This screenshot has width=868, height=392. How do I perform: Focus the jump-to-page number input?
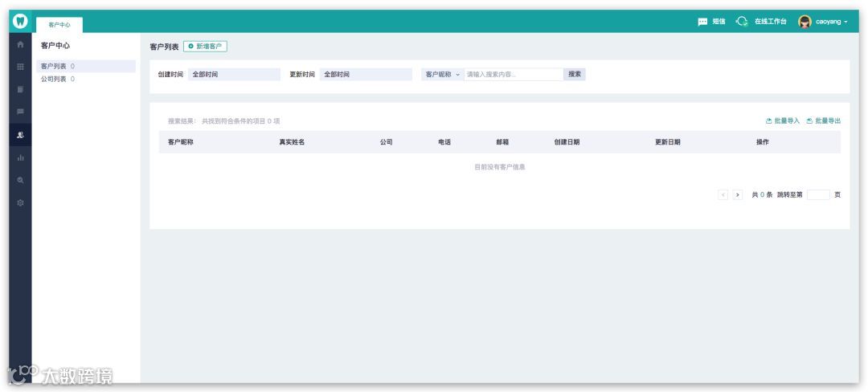818,194
